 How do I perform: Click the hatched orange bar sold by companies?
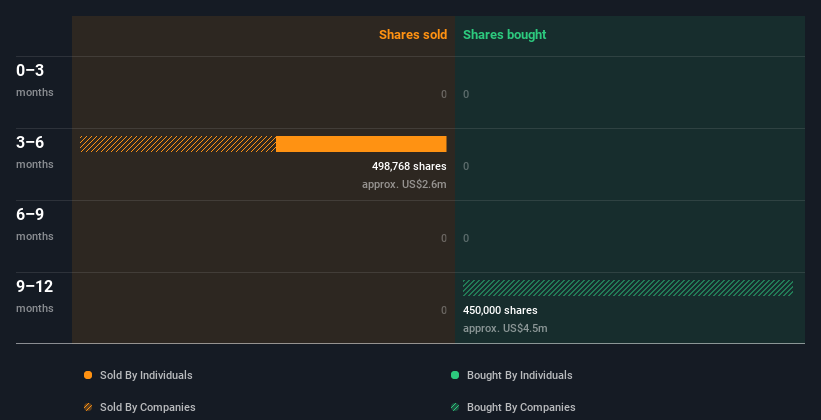click(x=178, y=144)
